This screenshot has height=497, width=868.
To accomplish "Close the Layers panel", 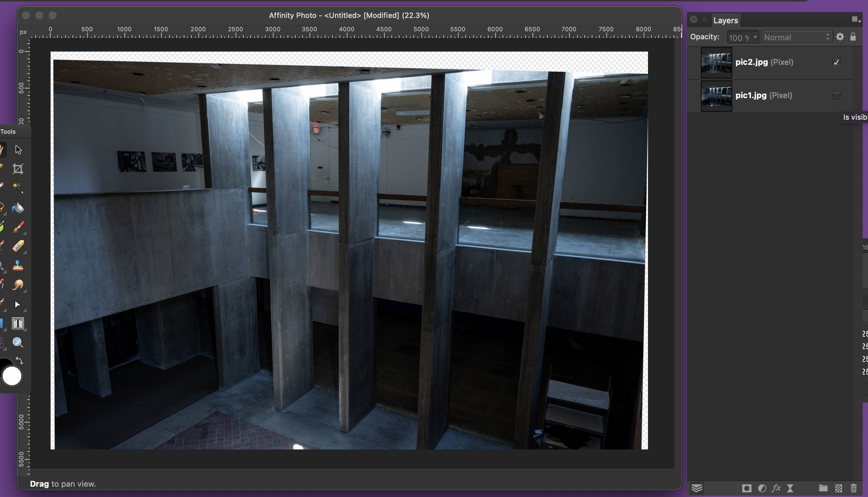I will coord(694,19).
